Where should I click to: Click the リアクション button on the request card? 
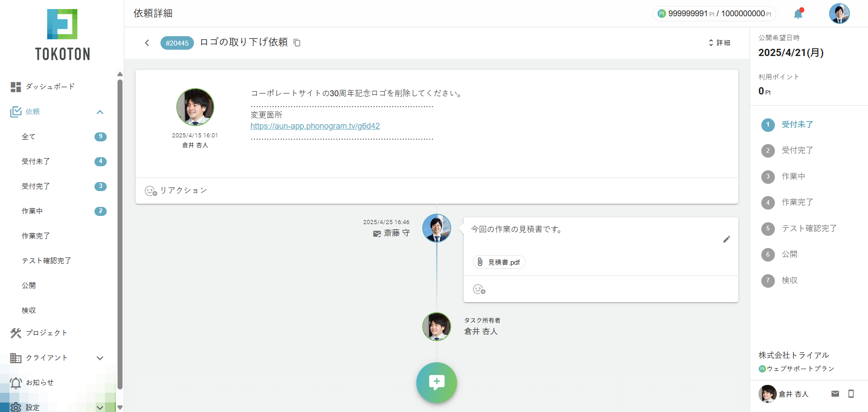[x=176, y=191]
